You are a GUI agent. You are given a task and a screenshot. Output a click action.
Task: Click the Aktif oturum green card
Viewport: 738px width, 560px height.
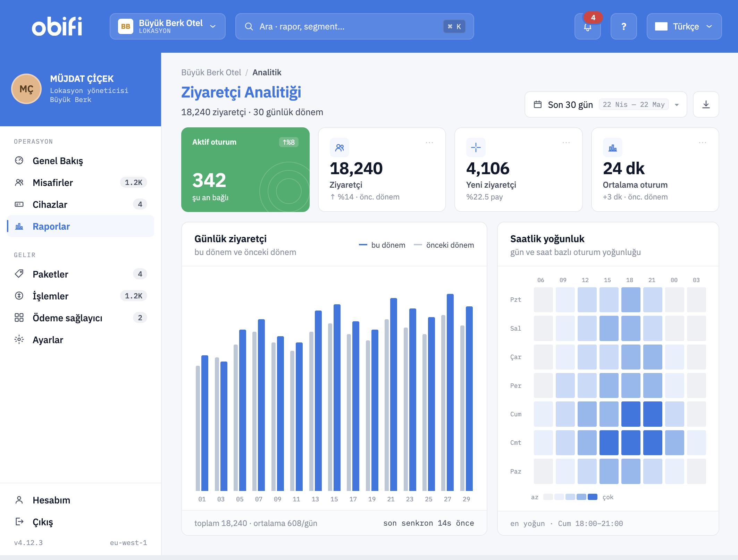[x=245, y=169]
